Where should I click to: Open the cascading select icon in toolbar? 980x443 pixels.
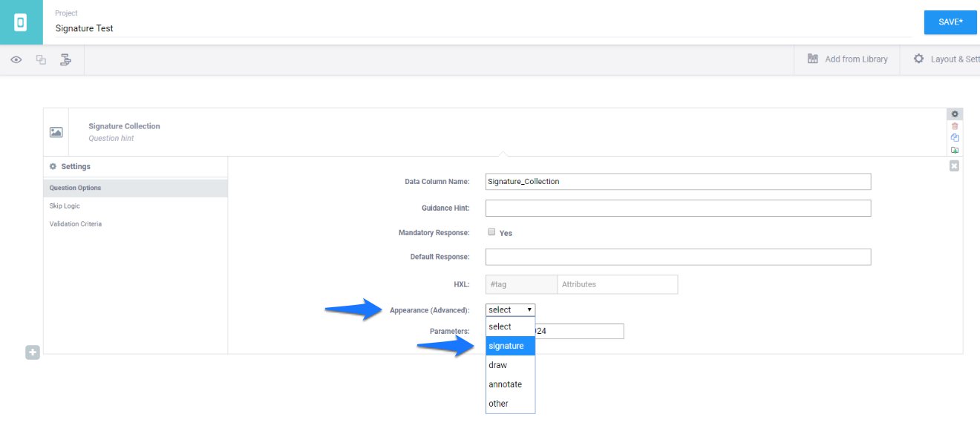point(66,59)
